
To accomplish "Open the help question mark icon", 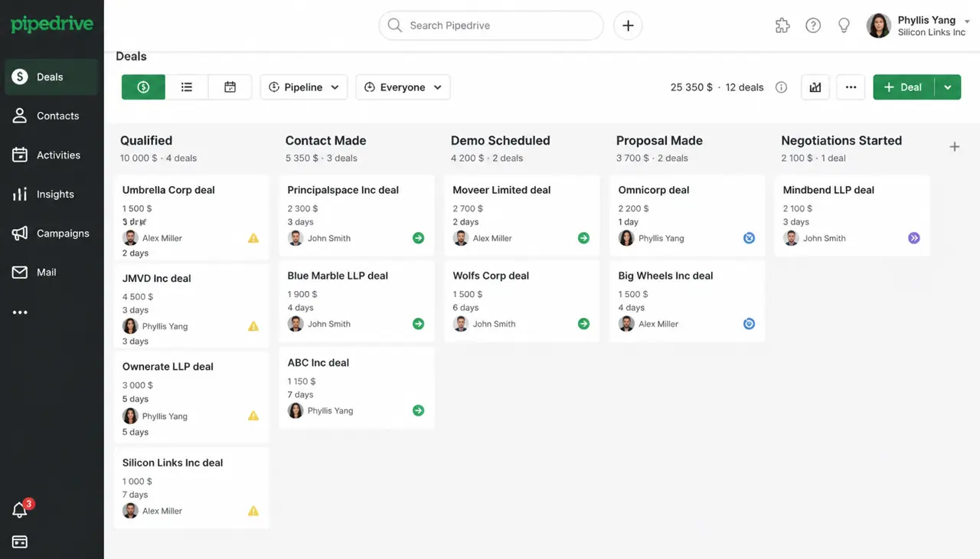I will 813,25.
